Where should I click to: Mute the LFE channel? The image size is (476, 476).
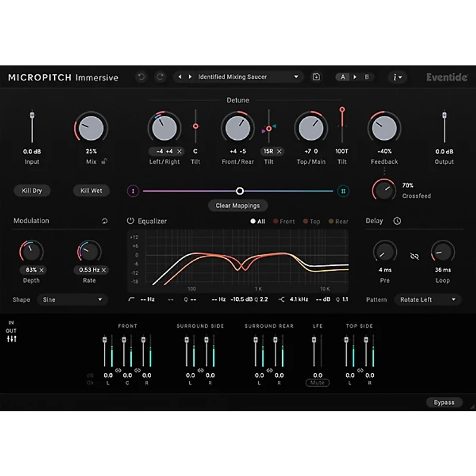tap(317, 383)
